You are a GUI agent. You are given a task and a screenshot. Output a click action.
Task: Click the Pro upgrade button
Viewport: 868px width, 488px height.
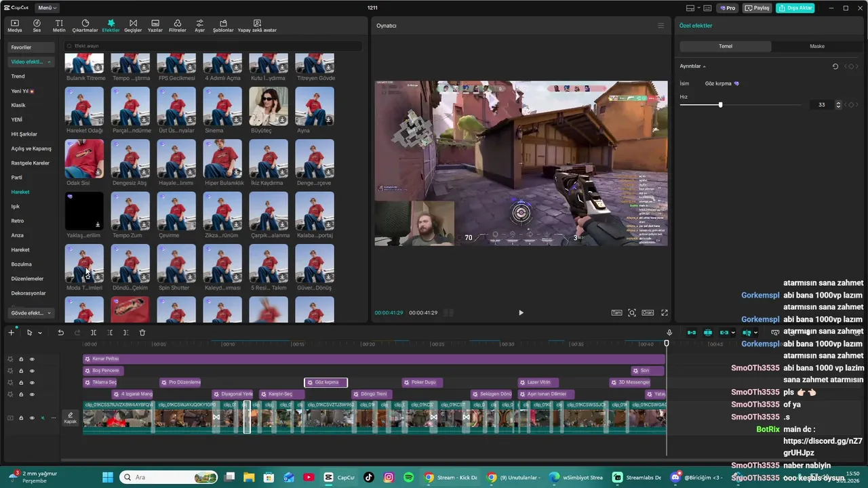[728, 8]
